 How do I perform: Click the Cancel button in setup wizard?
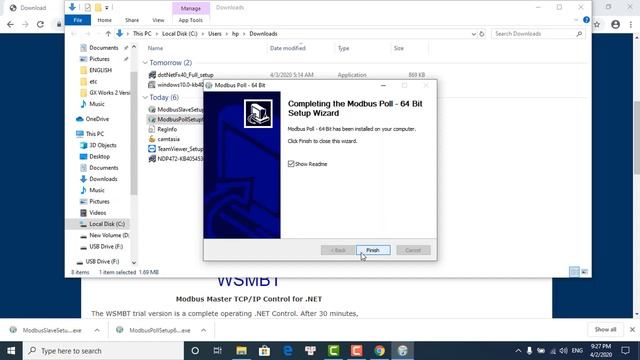[413, 250]
